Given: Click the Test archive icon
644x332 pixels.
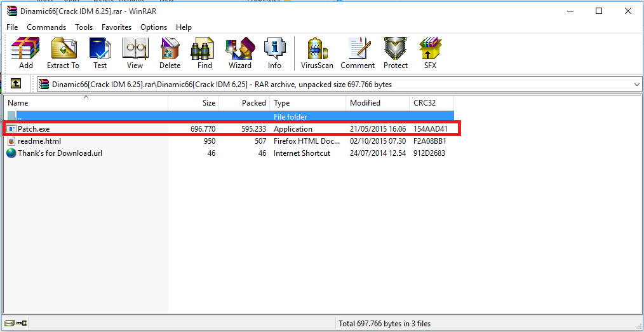Looking at the screenshot, I should point(100,53).
